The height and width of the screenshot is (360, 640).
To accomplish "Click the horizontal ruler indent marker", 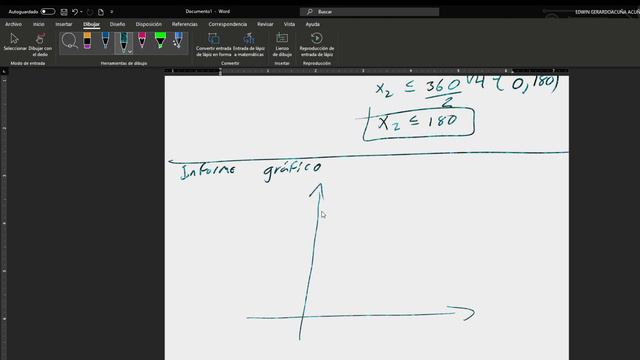I will pyautogui.click(x=220, y=72).
